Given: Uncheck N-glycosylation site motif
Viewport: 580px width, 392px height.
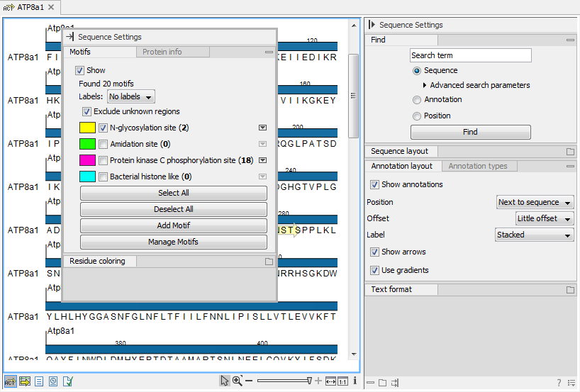Looking at the screenshot, I should tap(104, 128).
